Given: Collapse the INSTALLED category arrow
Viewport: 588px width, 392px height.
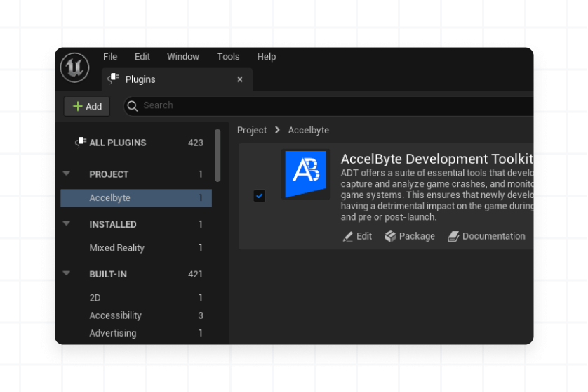Looking at the screenshot, I should (67, 223).
